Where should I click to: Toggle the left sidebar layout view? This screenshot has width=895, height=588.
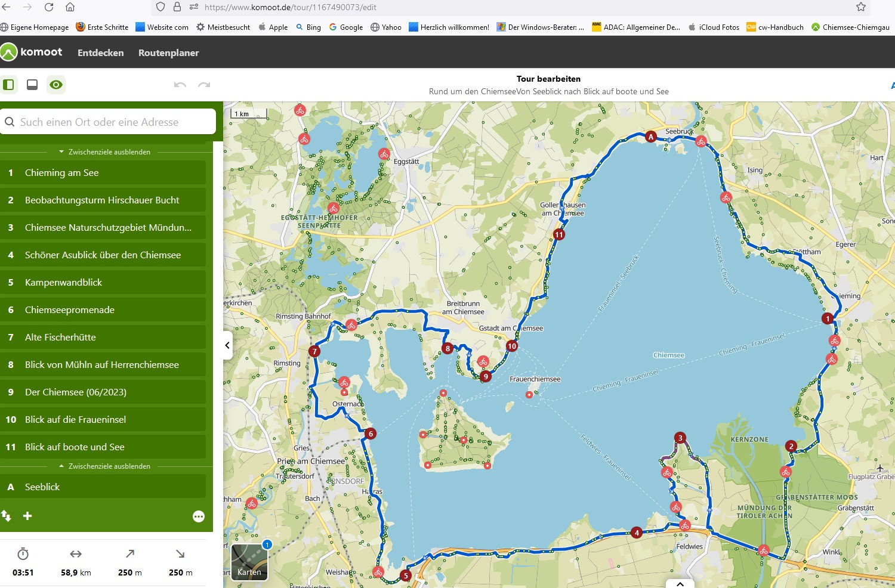9,85
